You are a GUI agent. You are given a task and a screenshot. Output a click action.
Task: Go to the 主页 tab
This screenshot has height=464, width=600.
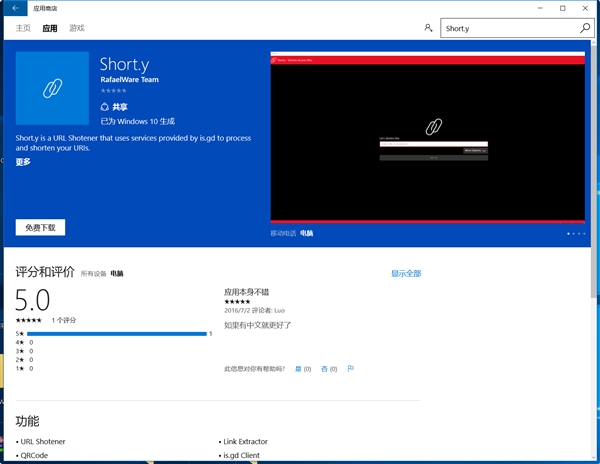[23, 28]
